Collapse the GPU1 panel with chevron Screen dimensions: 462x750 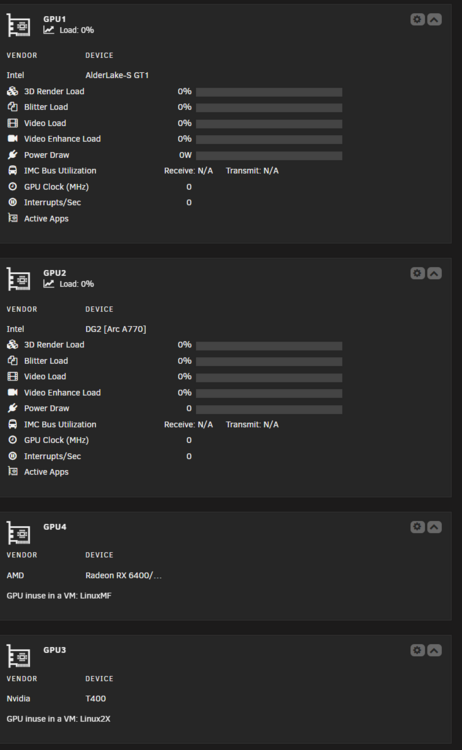pos(434,19)
